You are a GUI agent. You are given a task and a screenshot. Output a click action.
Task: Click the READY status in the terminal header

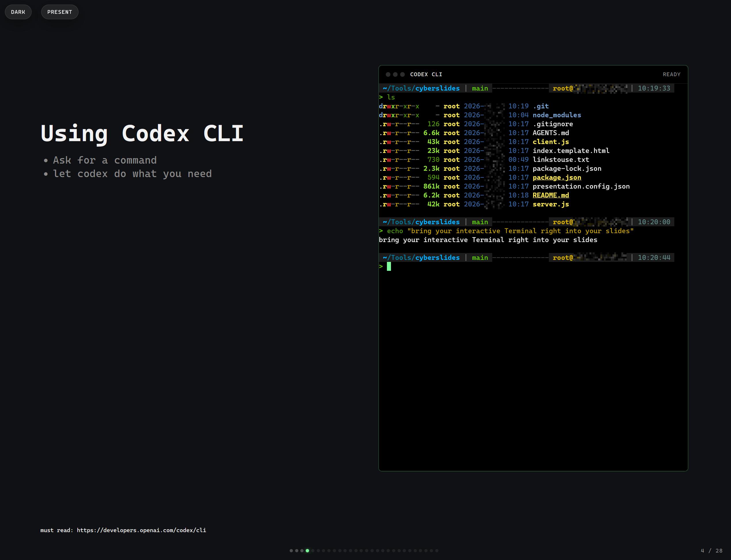click(x=672, y=74)
